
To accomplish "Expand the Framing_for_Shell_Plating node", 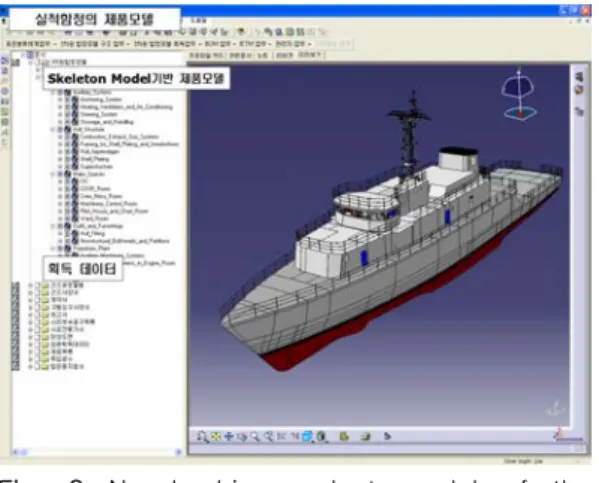I will (60, 144).
